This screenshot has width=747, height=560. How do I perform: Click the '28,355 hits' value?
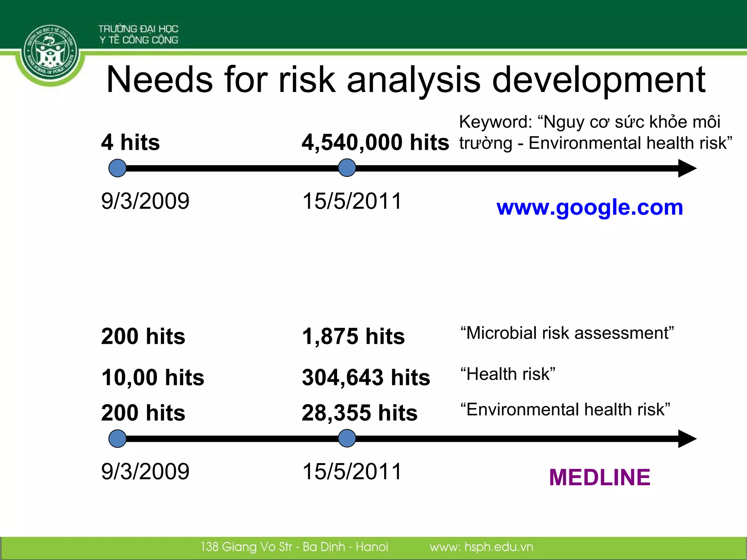tap(360, 413)
